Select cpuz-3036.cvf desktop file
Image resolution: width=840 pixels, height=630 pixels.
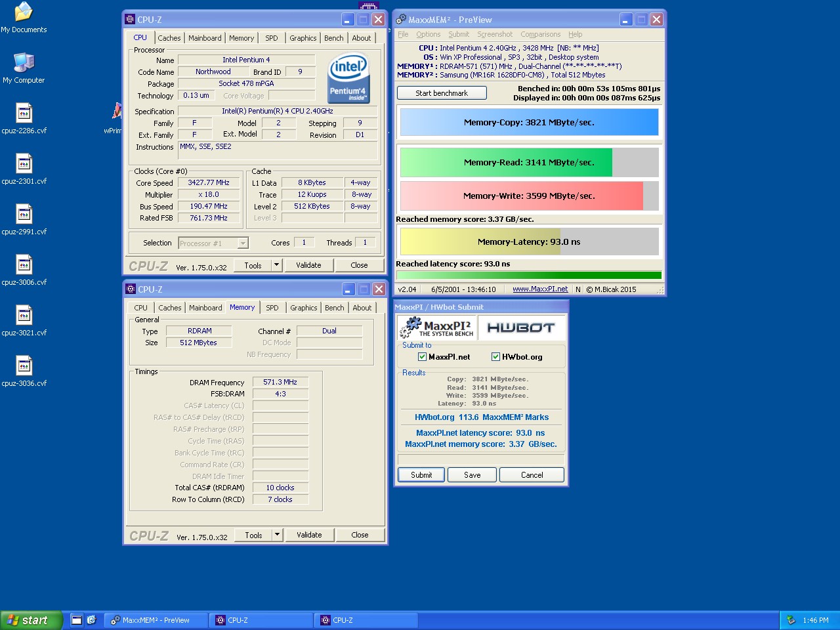click(24, 371)
